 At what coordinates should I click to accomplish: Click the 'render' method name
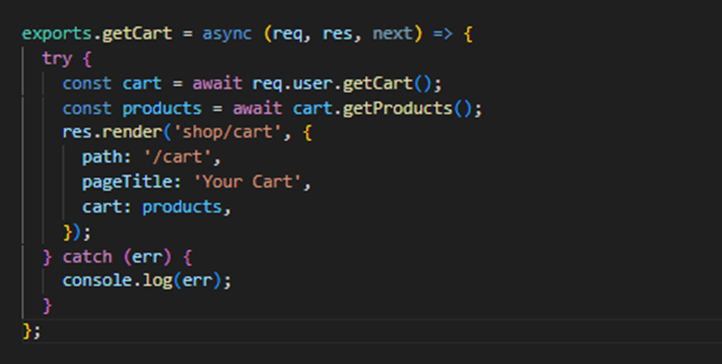coord(133,133)
